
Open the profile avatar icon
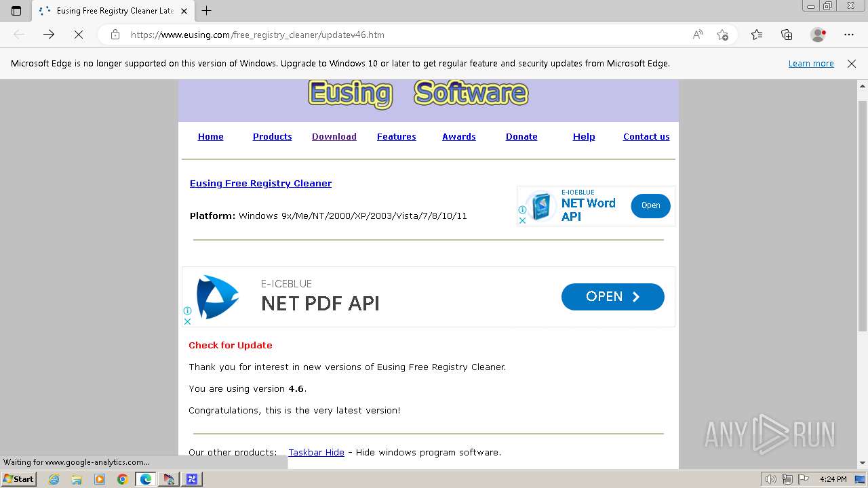818,35
